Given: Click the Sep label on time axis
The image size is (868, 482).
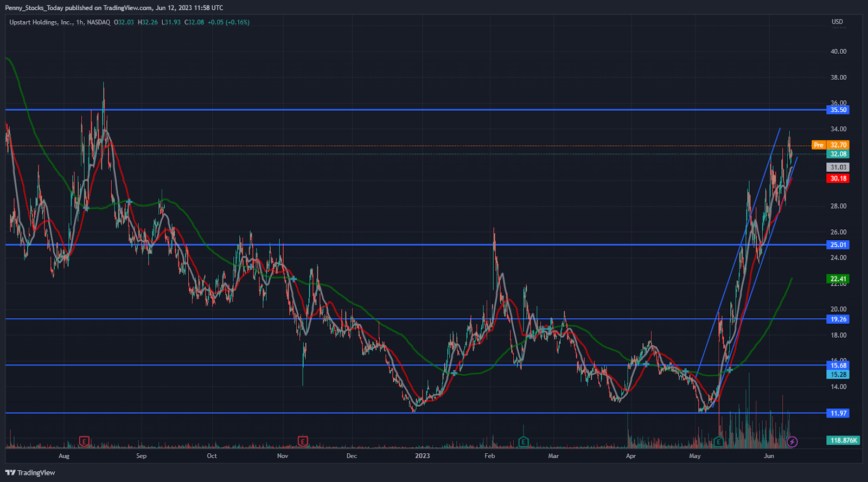Looking at the screenshot, I should 142,456.
